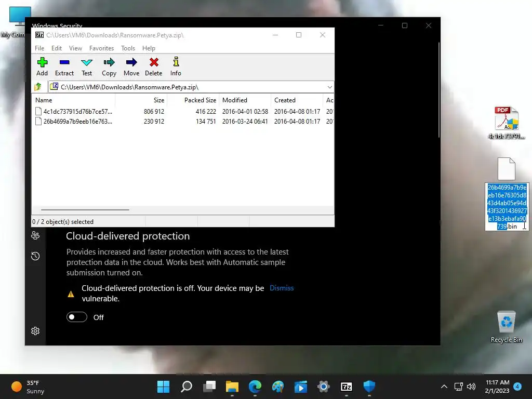Open the Paint app taskbar icon
Viewport: 532px width, 399px height.
pyautogui.click(x=278, y=387)
